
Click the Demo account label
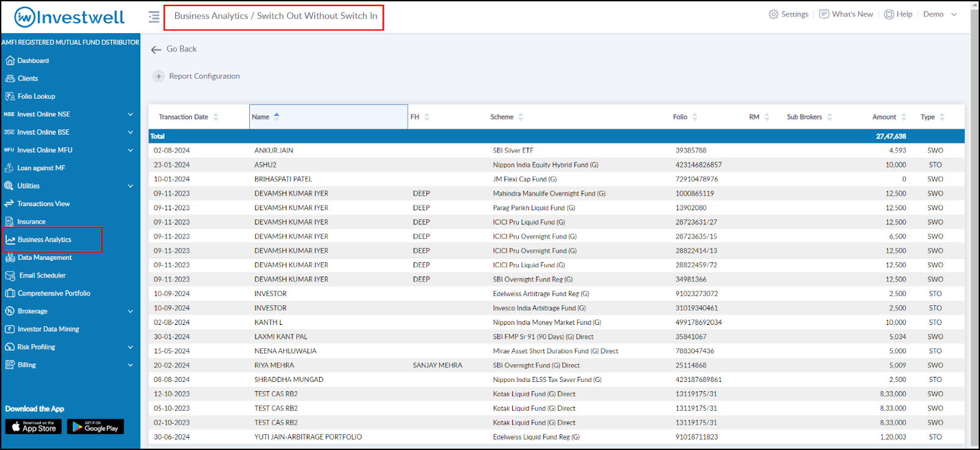point(933,14)
